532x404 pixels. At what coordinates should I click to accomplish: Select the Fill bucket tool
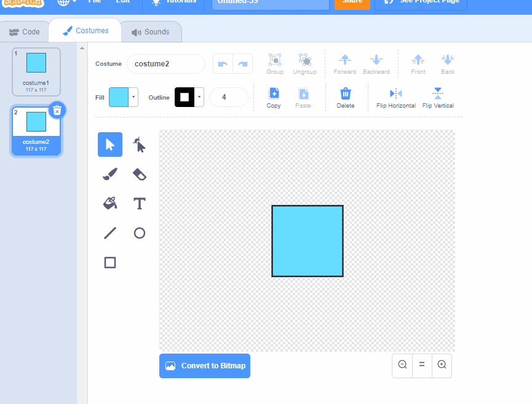coord(110,204)
